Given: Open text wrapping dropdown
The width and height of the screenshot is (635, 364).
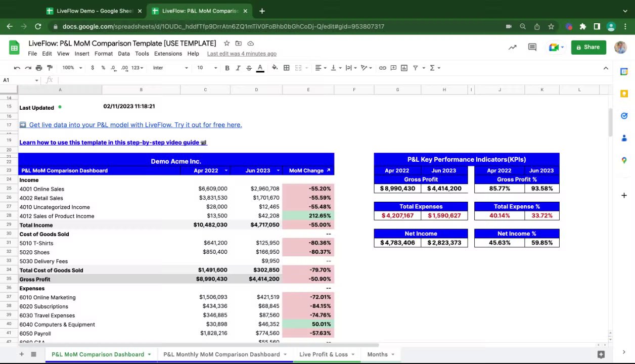Looking at the screenshot, I should coord(351,68).
